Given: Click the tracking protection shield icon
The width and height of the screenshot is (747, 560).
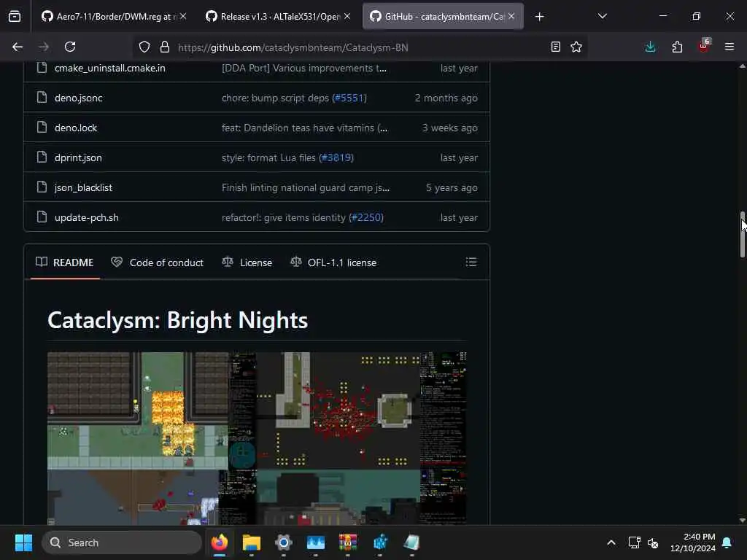Looking at the screenshot, I should tap(144, 47).
